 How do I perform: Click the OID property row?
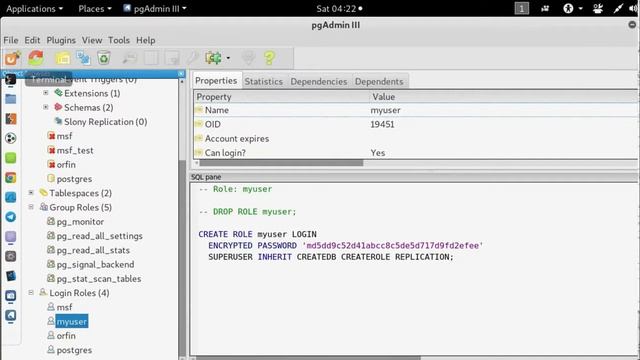click(x=416, y=124)
